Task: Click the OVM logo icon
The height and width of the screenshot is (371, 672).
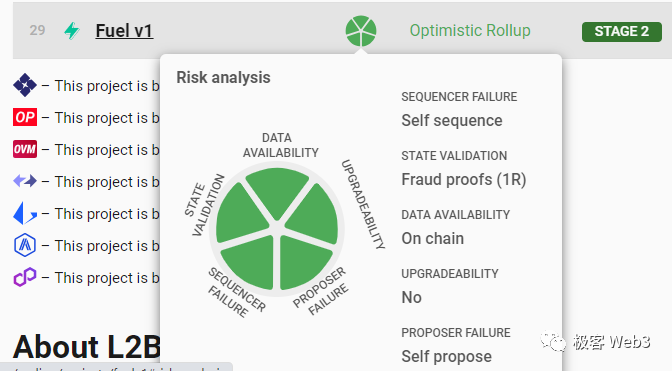Action: click(x=25, y=149)
